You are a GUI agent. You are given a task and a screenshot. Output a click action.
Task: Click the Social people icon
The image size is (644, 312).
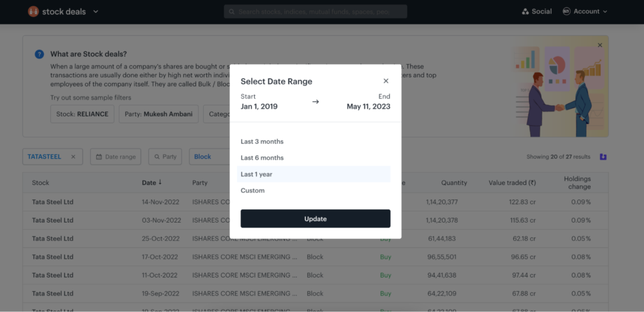pyautogui.click(x=525, y=11)
